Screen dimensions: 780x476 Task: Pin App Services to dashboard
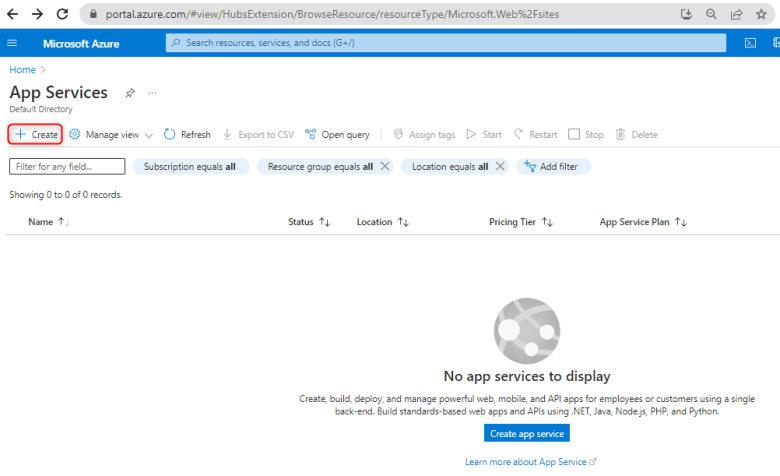coord(130,93)
